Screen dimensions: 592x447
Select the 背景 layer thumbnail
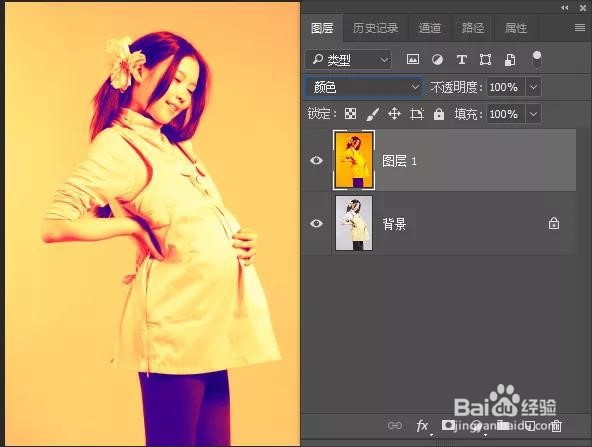[x=354, y=223]
